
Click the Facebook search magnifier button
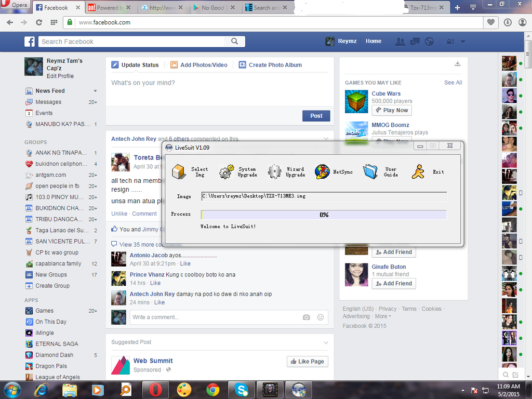tap(234, 42)
